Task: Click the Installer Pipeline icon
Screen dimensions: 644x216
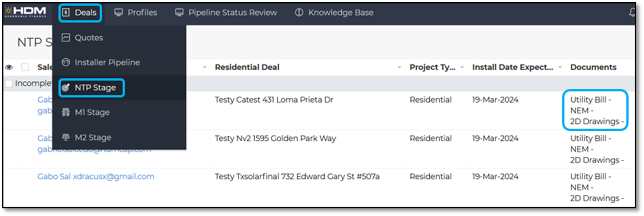Action: pos(66,63)
